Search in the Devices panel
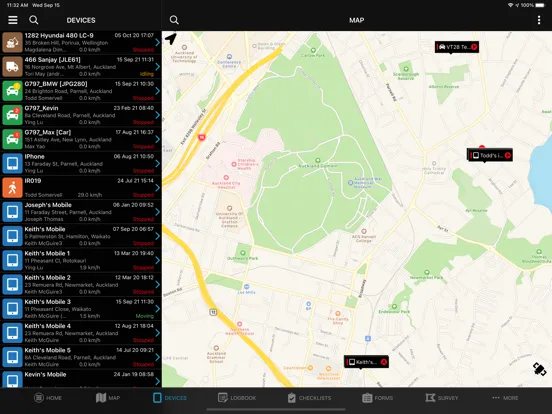Screen dimensions: 552x414 [x=34, y=20]
